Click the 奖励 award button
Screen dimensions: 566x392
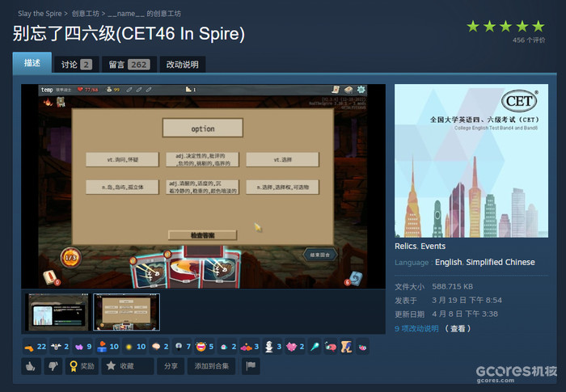(x=82, y=366)
